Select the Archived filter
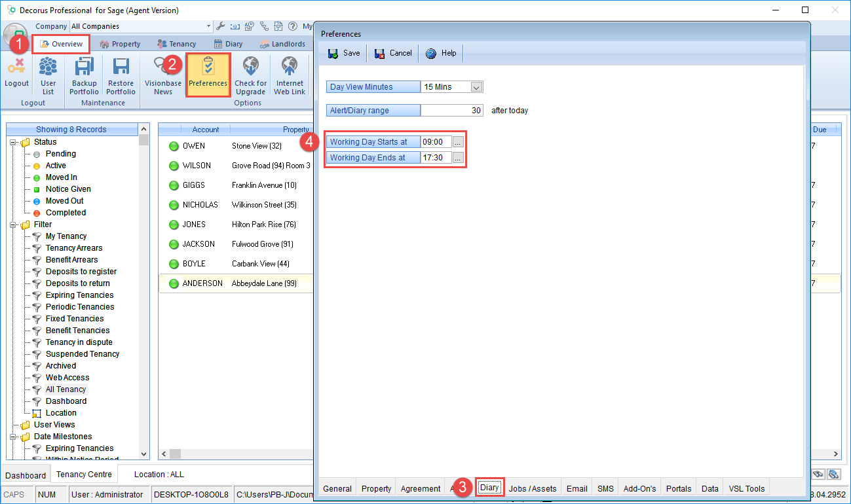Image resolution: width=851 pixels, height=504 pixels. [61, 366]
